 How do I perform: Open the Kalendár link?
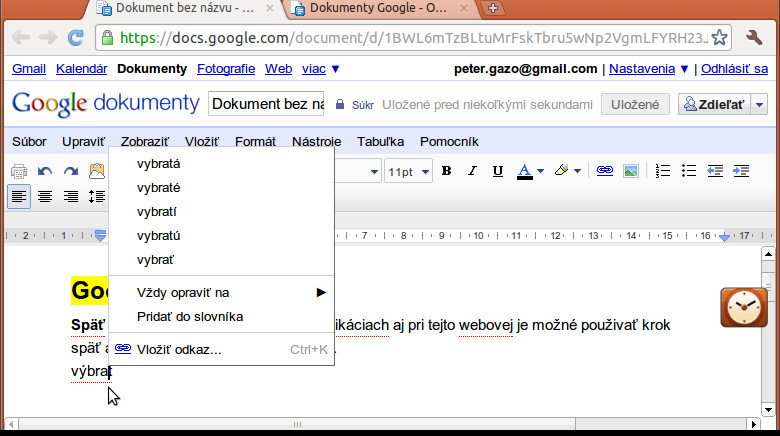tap(82, 69)
